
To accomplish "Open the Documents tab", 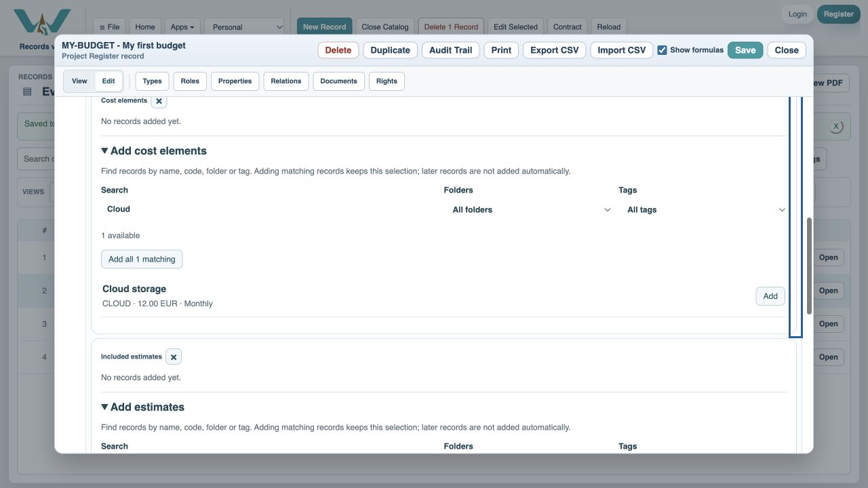I will click(339, 81).
